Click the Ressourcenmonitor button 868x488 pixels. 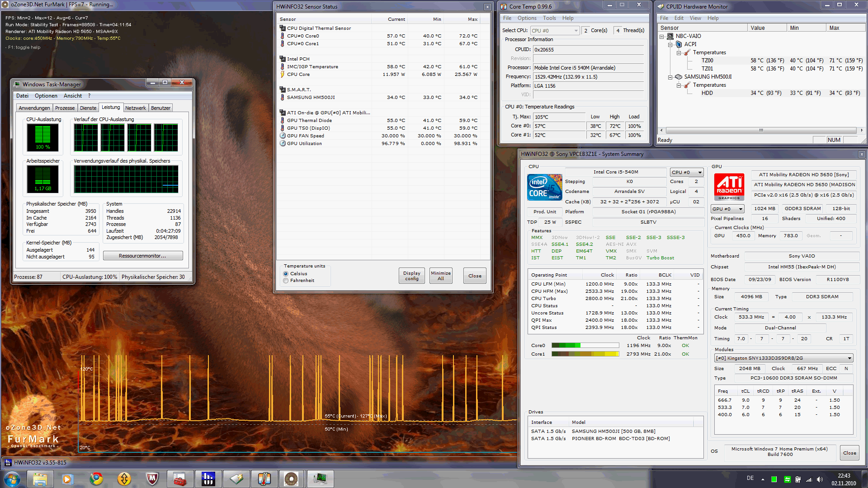[x=142, y=256]
